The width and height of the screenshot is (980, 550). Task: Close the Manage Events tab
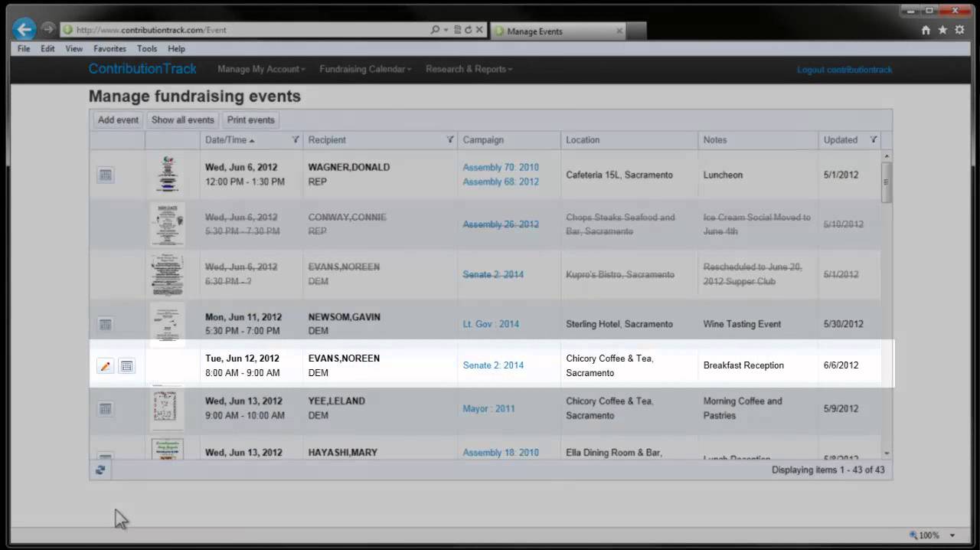[619, 31]
